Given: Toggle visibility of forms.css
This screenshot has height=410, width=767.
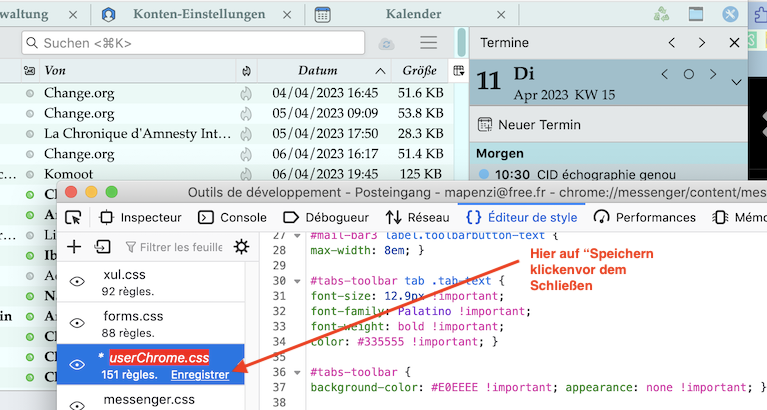Looking at the screenshot, I should 77,323.
